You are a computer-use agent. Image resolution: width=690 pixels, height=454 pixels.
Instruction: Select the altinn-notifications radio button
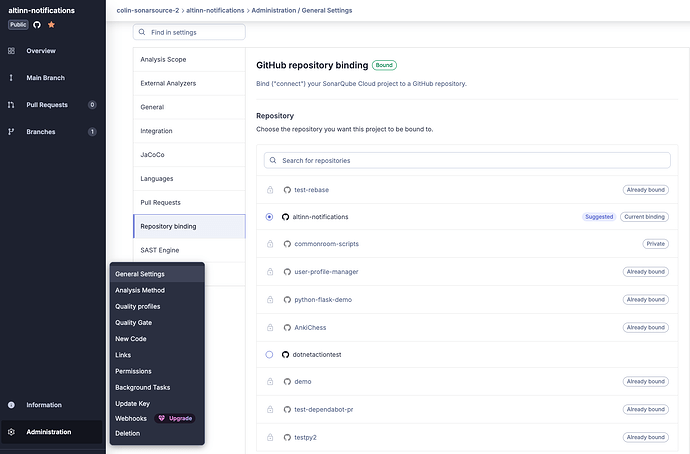(x=269, y=216)
